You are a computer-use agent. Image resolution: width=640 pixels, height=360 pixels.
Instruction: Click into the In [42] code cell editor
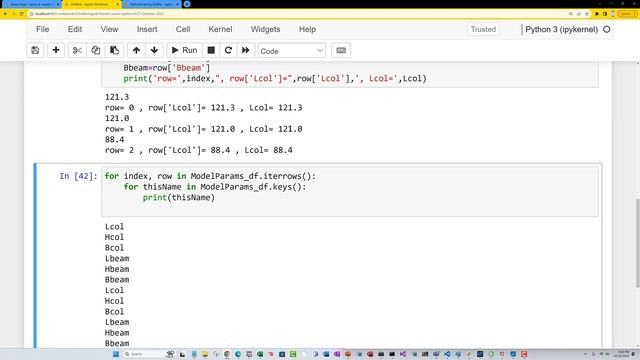[350, 191]
